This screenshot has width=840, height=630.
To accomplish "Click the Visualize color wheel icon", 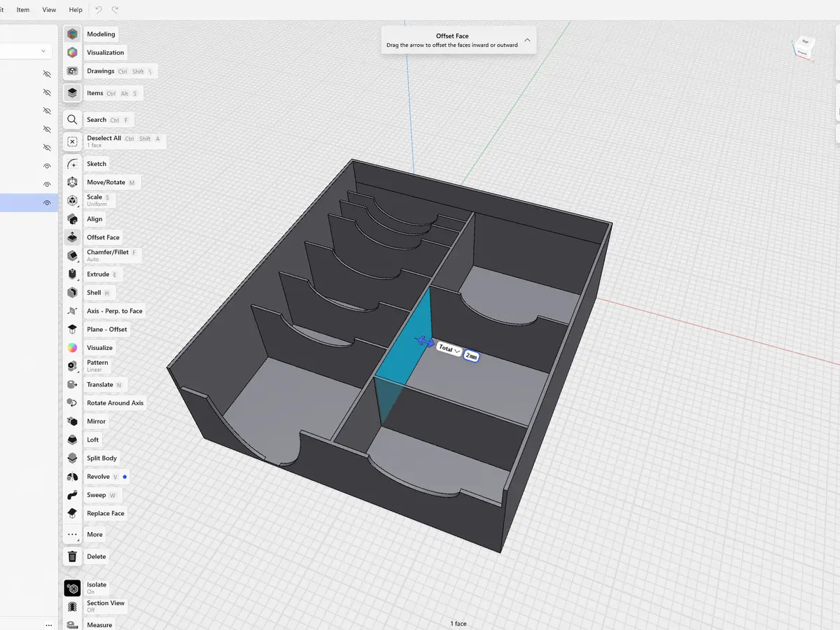I will (x=72, y=348).
